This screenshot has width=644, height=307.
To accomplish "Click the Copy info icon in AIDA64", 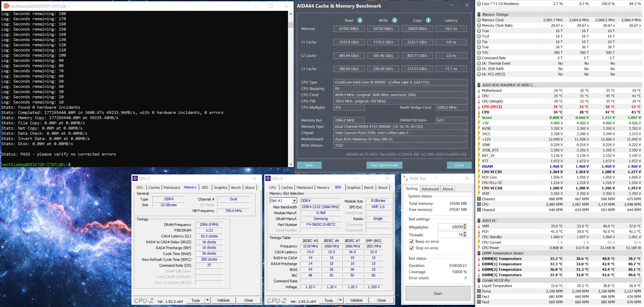I will 428,20.
